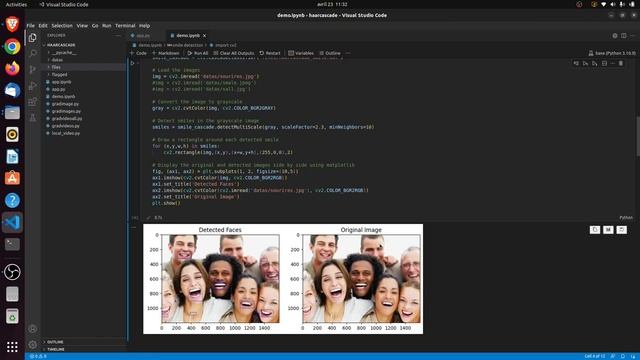Click the last output image action button
The height and width of the screenshot is (360, 640).
click(622, 230)
